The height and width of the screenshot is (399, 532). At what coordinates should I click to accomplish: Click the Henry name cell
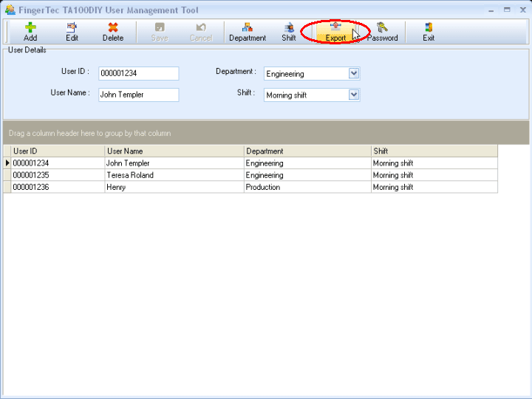coord(174,187)
